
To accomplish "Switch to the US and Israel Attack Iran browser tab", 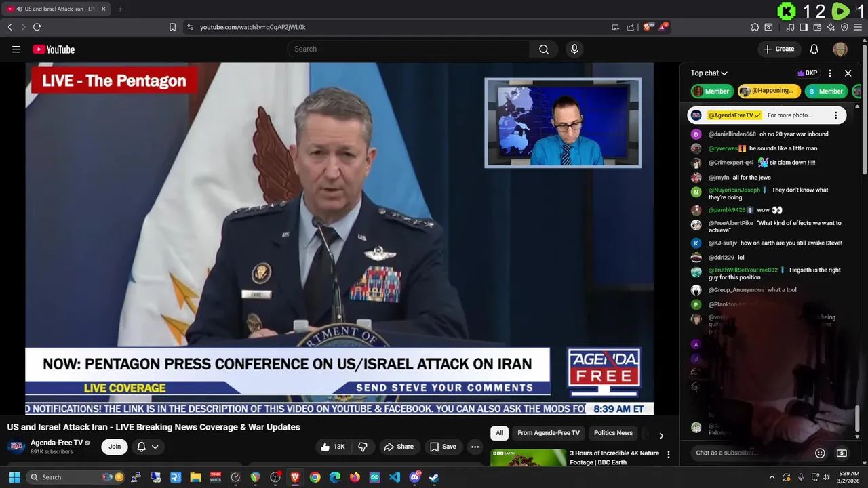I will pyautogui.click(x=54, y=9).
